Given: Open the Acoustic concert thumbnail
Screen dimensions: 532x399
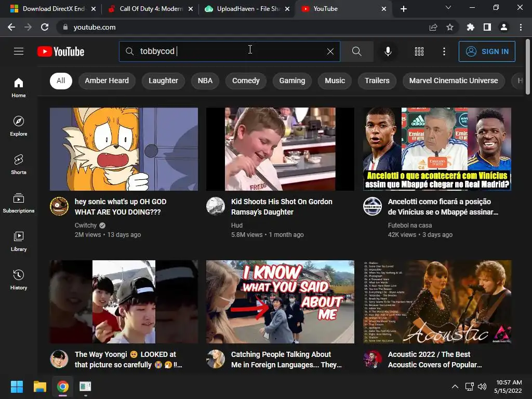Looking at the screenshot, I should 437,302.
